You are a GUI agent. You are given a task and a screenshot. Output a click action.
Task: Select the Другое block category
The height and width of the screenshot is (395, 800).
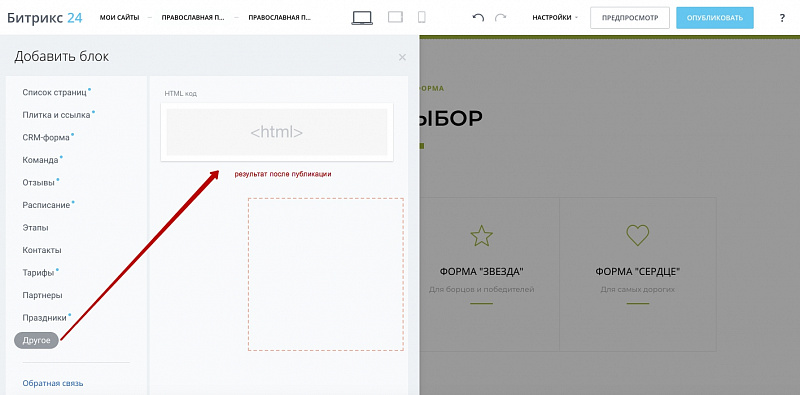point(37,340)
